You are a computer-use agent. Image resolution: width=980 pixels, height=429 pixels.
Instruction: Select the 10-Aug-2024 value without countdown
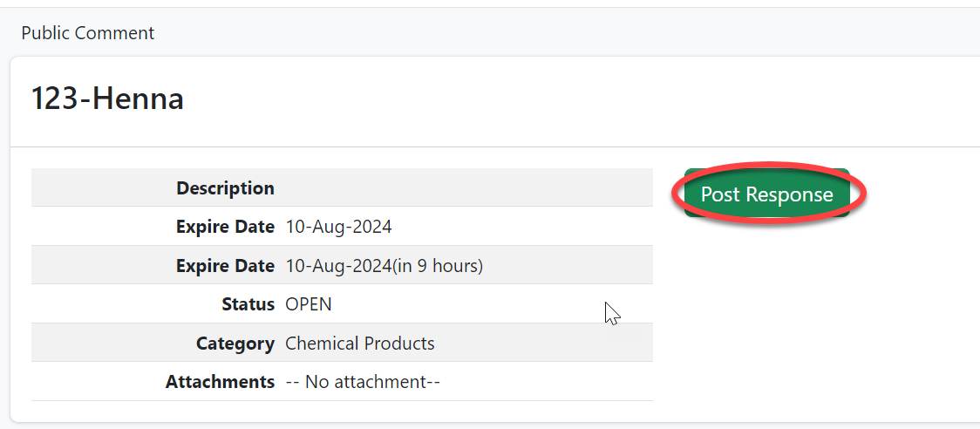click(x=338, y=227)
